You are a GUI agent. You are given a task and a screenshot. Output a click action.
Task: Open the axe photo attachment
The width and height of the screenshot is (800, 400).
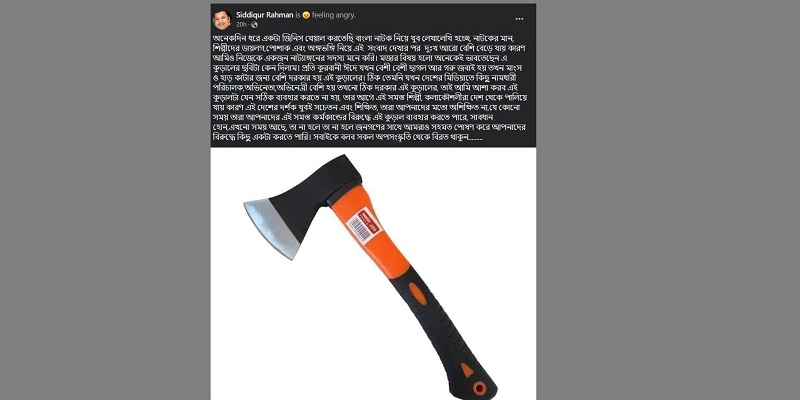tap(373, 273)
